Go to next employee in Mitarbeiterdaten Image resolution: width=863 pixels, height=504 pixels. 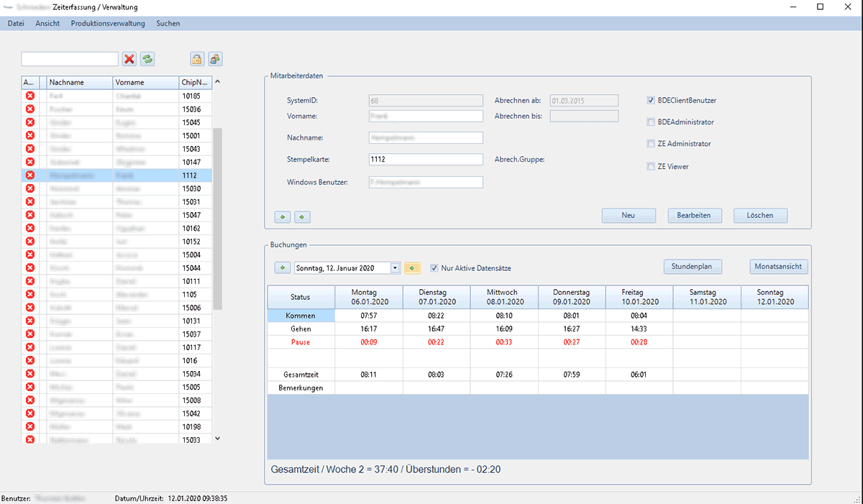coord(302,216)
